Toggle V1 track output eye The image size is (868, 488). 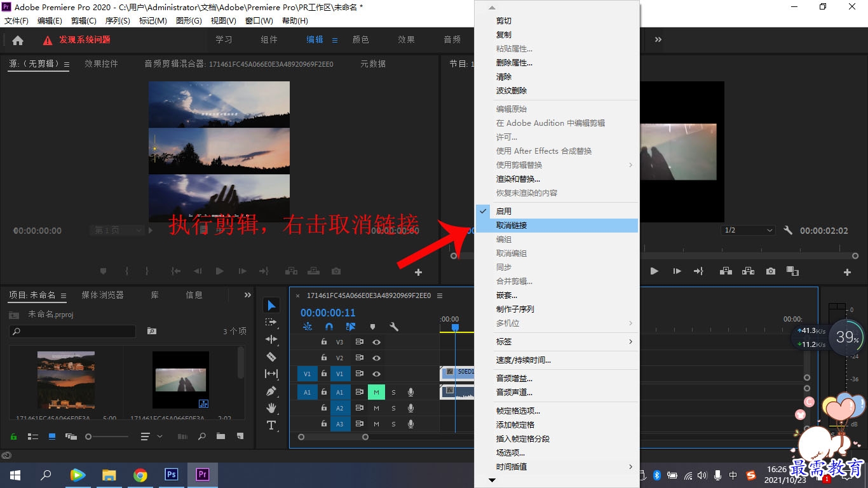(x=376, y=374)
